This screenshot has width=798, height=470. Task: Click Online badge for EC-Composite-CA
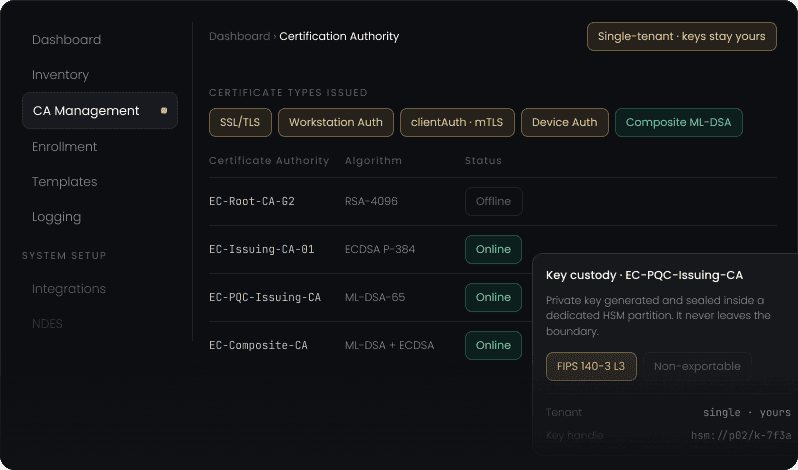point(493,345)
